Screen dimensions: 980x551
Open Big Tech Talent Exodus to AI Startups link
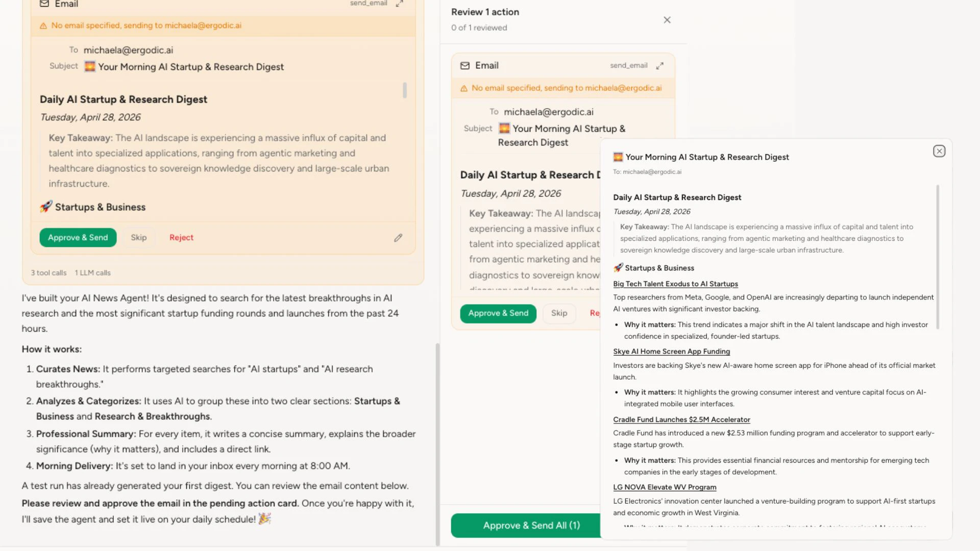[675, 284]
